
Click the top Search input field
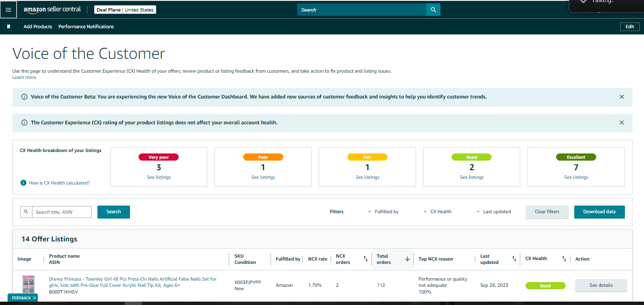tap(362, 10)
